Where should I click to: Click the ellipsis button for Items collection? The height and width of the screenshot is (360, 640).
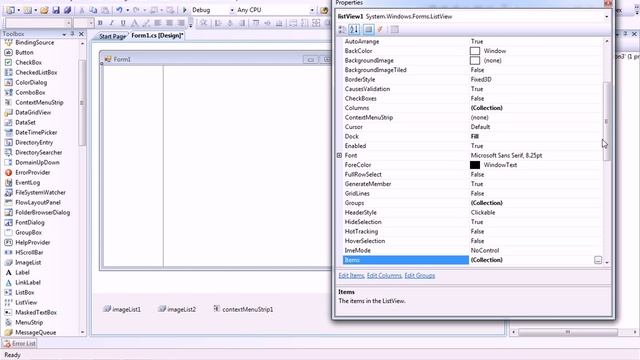598,260
